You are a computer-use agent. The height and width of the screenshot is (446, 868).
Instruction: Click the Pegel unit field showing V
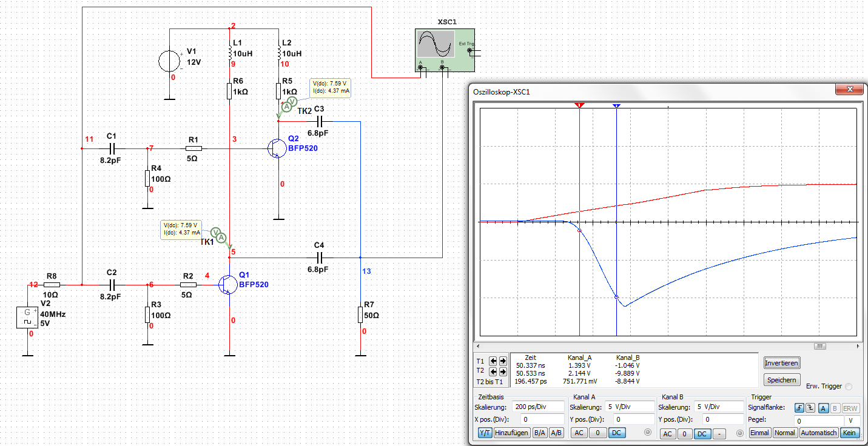point(852,421)
